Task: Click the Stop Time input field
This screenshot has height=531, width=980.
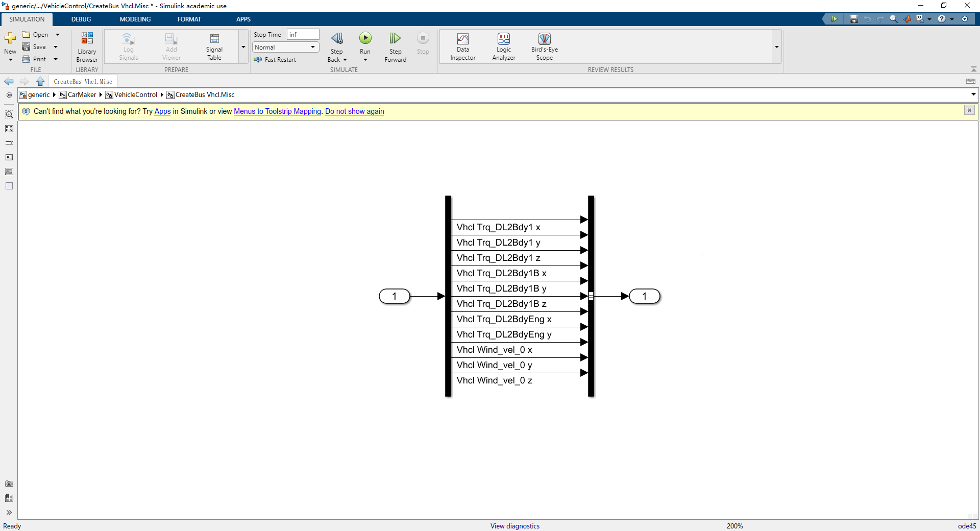Action: (x=303, y=34)
